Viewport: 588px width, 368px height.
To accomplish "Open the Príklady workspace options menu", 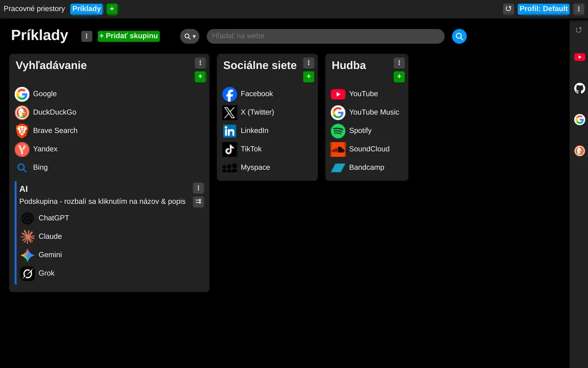I will point(87,36).
